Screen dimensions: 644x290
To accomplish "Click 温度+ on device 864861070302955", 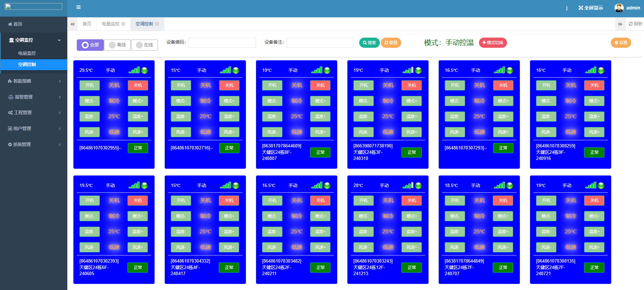I will click(x=138, y=117).
